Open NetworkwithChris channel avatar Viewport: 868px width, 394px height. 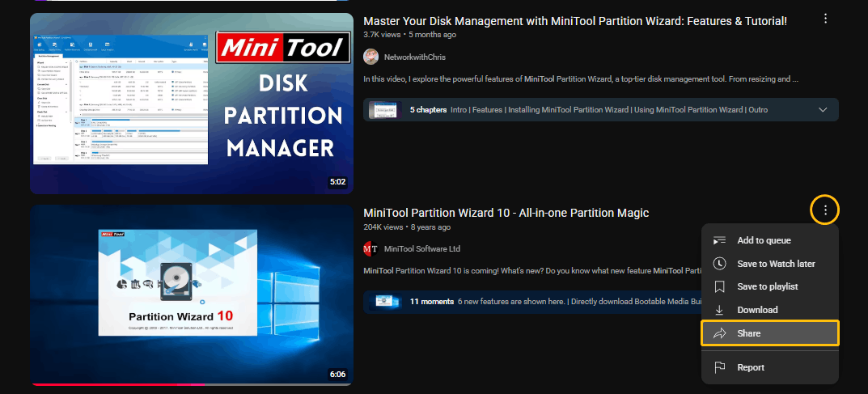[370, 57]
